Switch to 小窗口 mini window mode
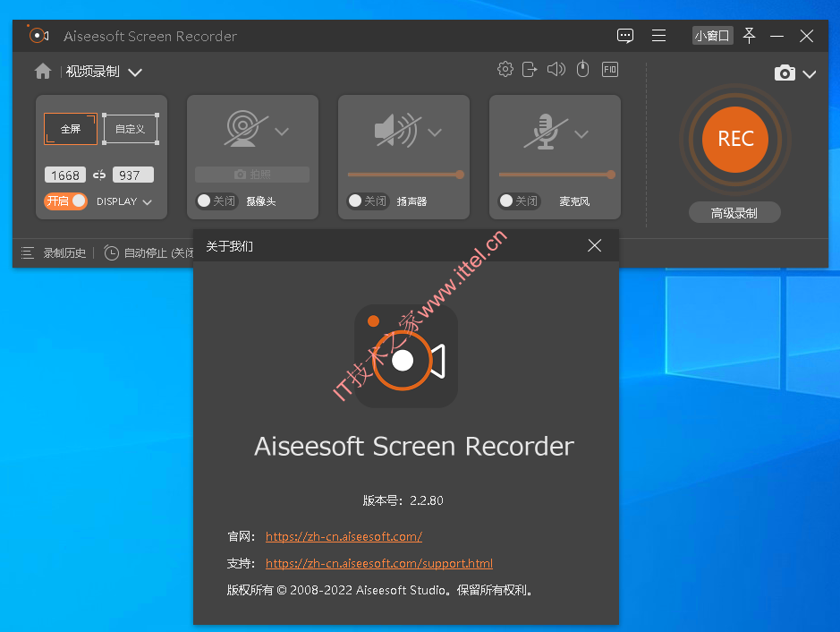The image size is (840, 632). [x=712, y=36]
